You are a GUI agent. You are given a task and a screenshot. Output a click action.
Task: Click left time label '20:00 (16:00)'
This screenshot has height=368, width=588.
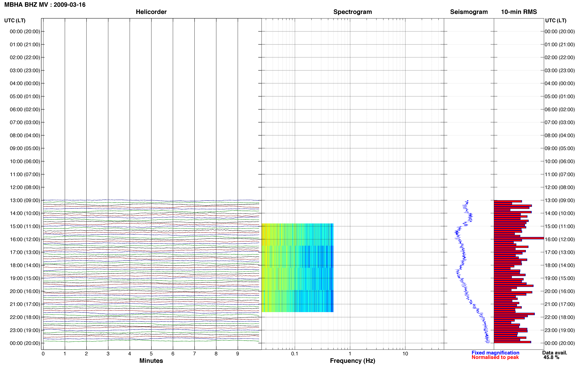pyautogui.click(x=25, y=291)
